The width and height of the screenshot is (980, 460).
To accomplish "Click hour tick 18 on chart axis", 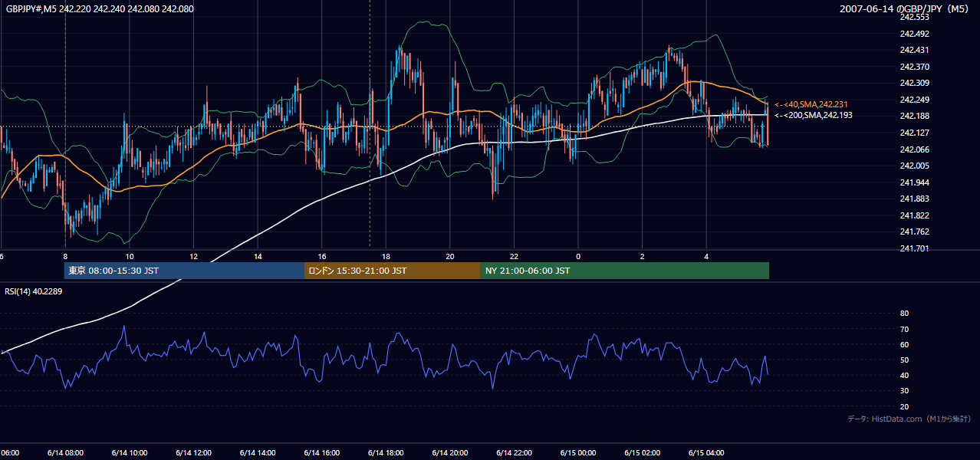I will click(x=386, y=257).
